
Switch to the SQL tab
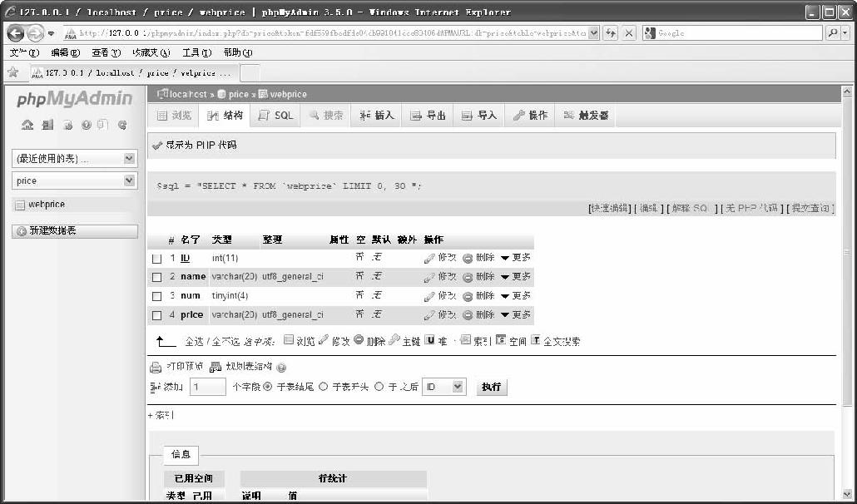275,116
